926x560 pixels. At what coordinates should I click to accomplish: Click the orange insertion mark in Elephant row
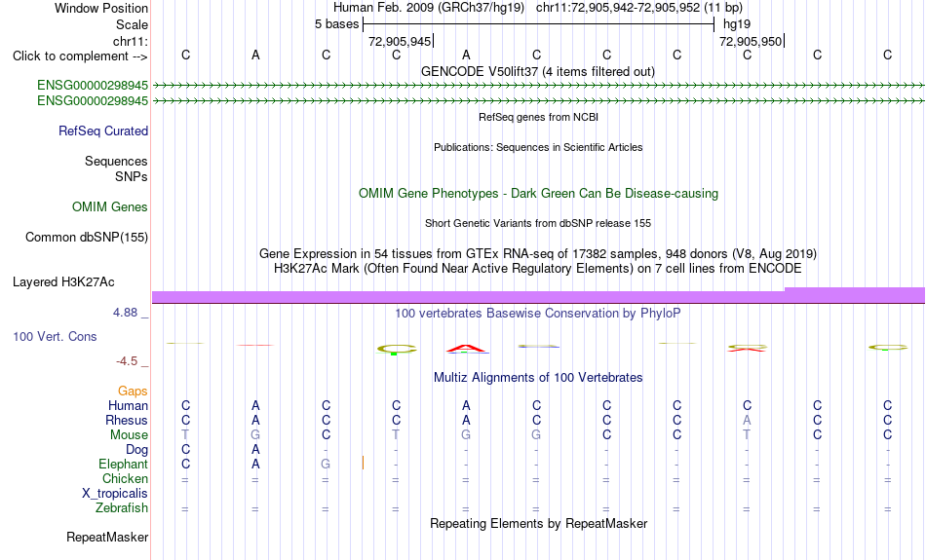363,464
